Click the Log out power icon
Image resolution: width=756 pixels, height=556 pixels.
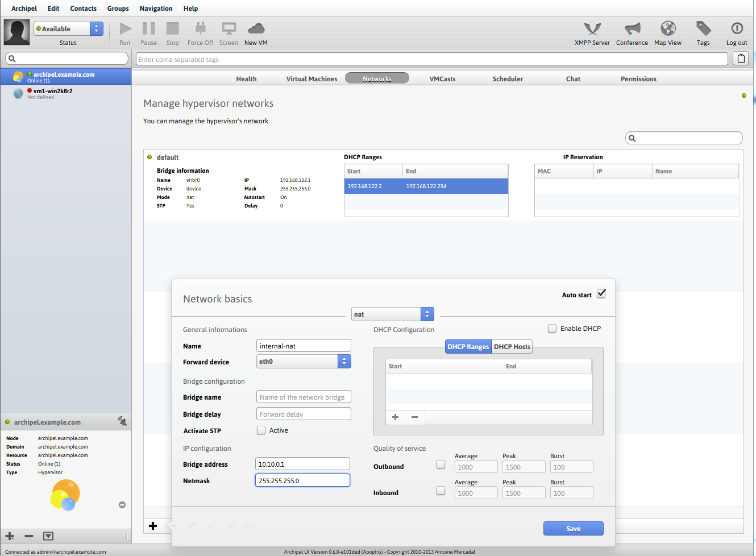(737, 28)
